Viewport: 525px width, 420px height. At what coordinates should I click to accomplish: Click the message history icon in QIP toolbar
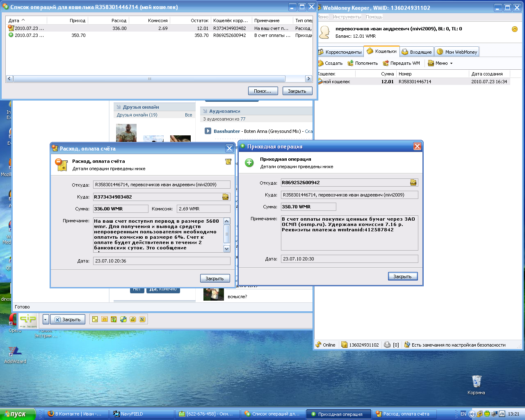coord(104,319)
